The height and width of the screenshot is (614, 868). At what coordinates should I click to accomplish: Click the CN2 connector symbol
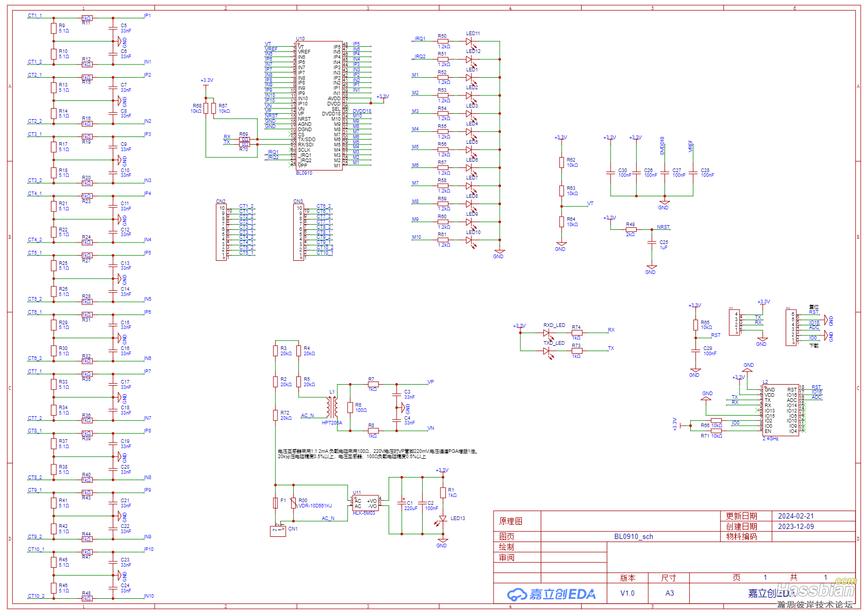click(221, 232)
